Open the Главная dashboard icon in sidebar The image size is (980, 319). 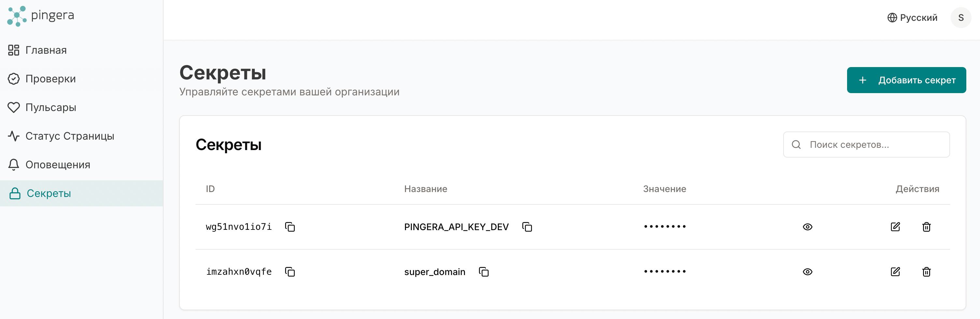coord(14,50)
